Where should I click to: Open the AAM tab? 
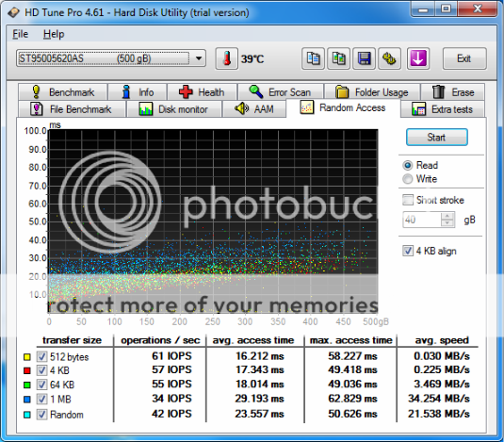pos(254,109)
